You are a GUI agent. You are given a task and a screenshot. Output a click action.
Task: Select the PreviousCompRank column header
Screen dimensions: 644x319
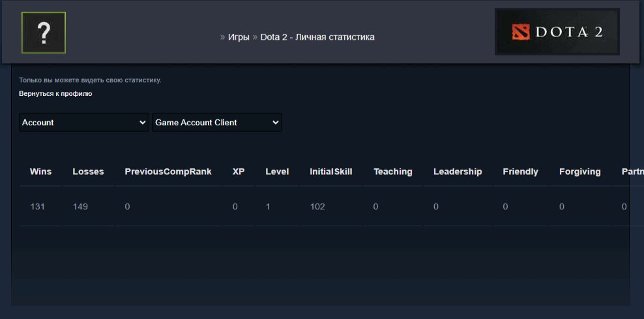[168, 172]
